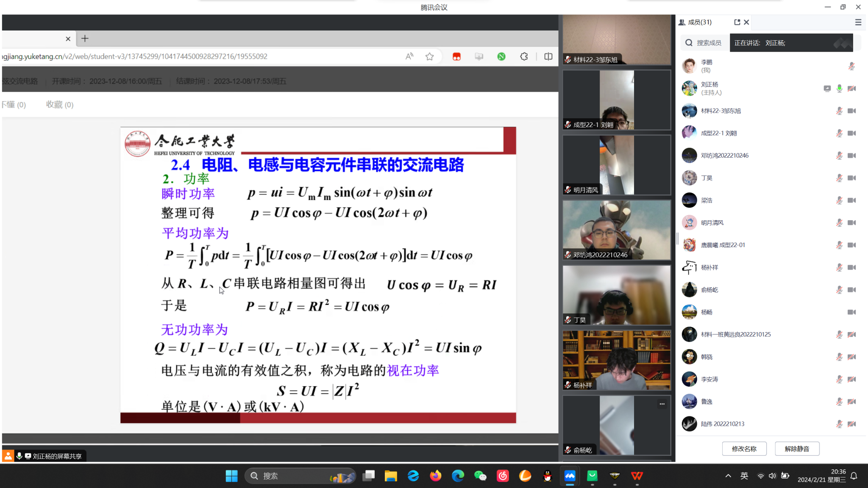Open browser extensions puzzle icon
This screenshot has height=488, width=868.
(524, 57)
